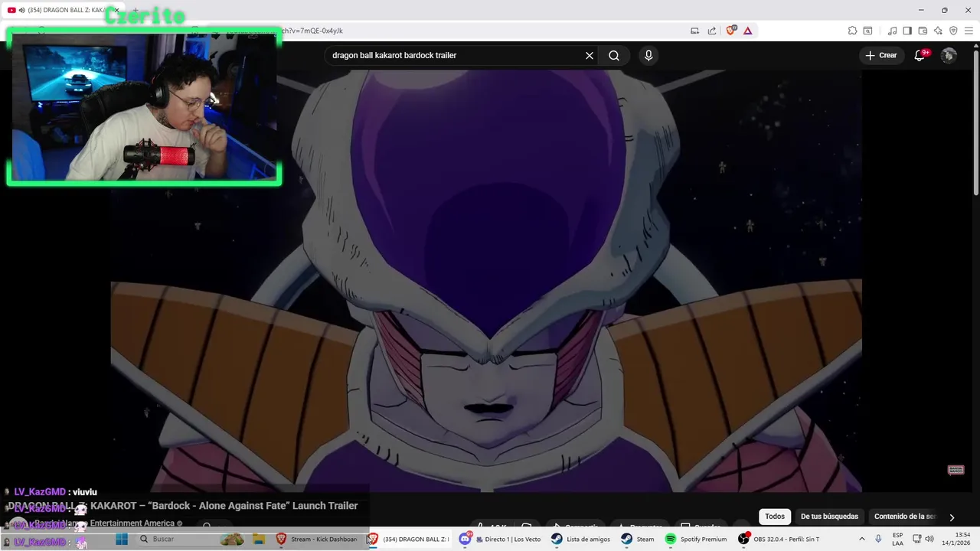
Task: Open the Brave VPN shield icon
Action: (953, 31)
